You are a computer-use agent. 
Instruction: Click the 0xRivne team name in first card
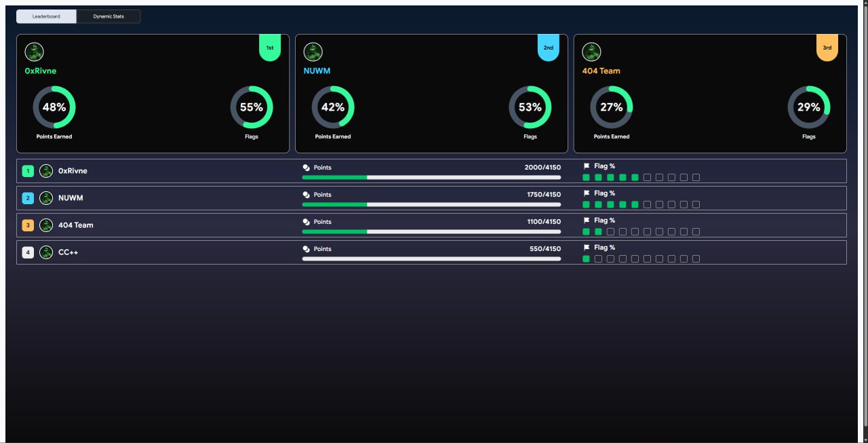click(x=41, y=71)
